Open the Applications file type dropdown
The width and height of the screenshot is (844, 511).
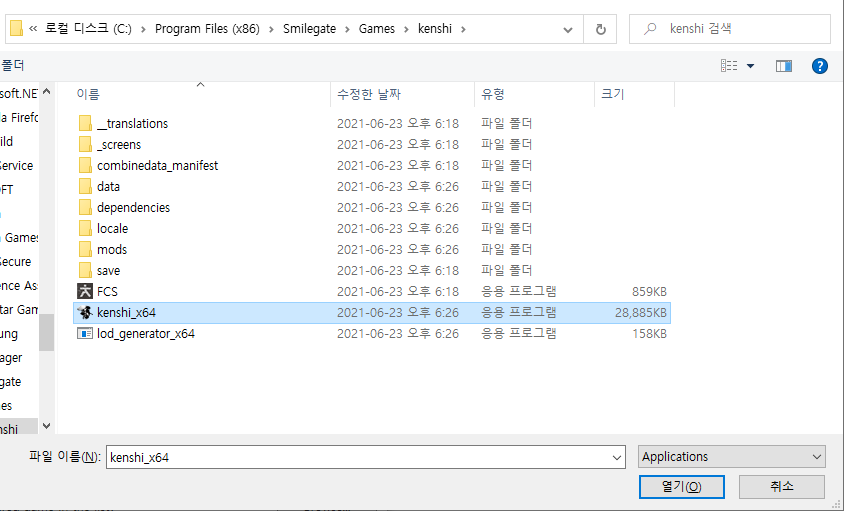pyautogui.click(x=732, y=457)
